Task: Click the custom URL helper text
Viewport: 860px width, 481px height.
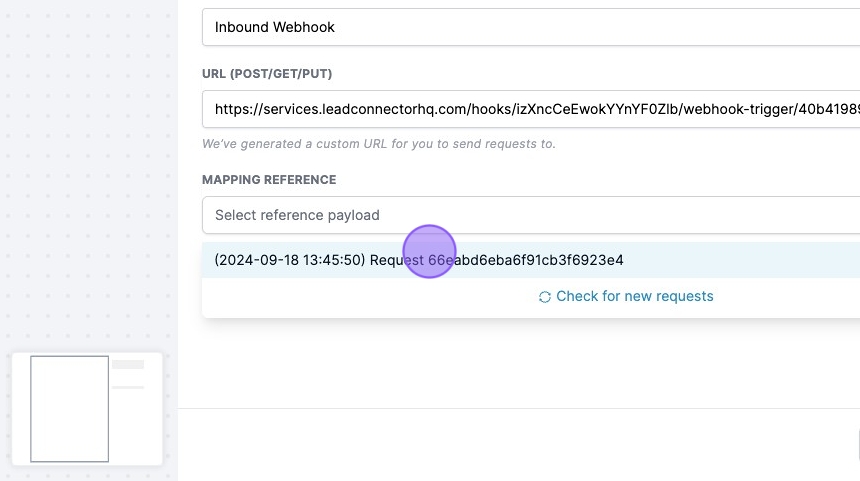Action: tap(378, 144)
